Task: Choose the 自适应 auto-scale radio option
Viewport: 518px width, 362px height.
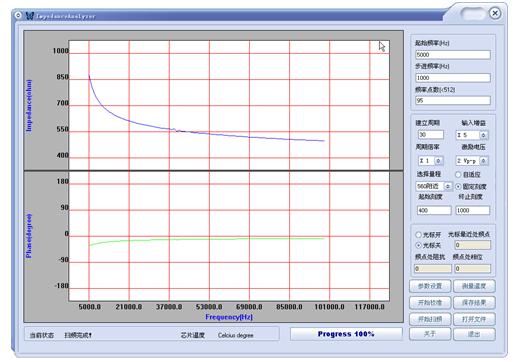Action: point(458,174)
